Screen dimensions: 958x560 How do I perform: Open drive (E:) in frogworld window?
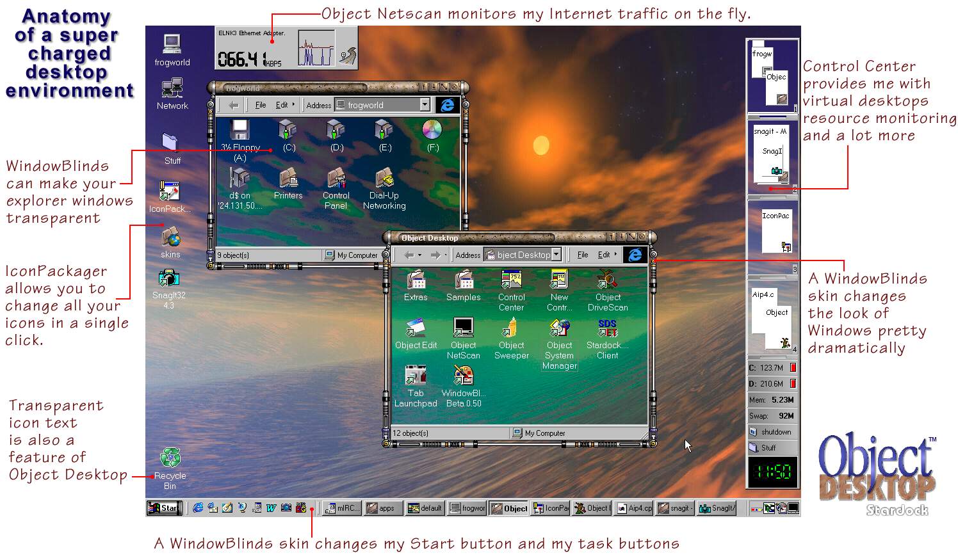385,136
